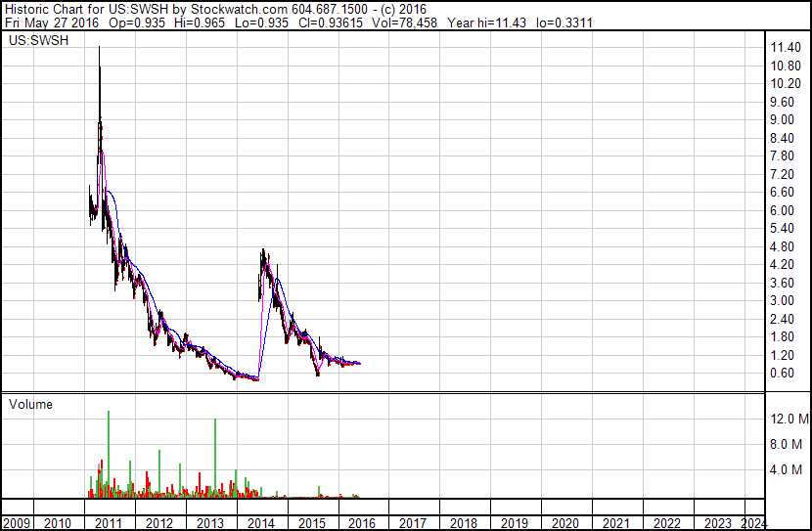Click the 11.40 price axis label
812x531 pixels.
coord(786,48)
